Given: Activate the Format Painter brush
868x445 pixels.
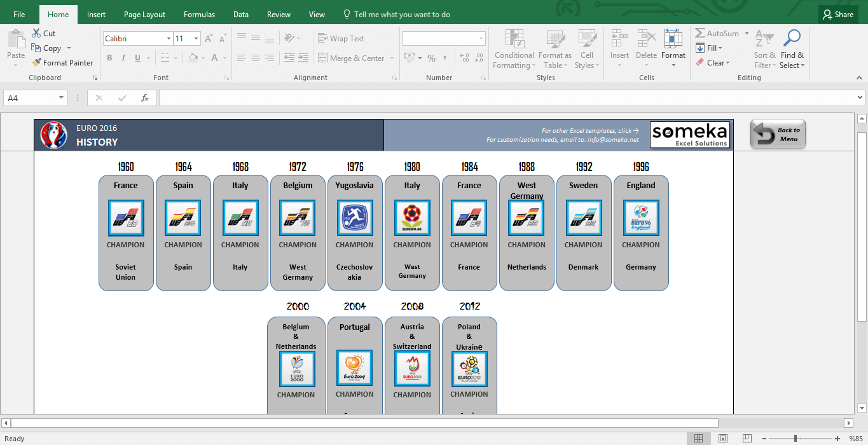Looking at the screenshot, I should point(36,63).
